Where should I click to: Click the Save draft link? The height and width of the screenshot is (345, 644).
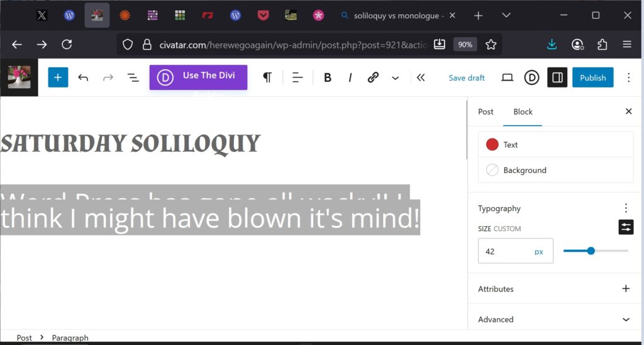467,78
